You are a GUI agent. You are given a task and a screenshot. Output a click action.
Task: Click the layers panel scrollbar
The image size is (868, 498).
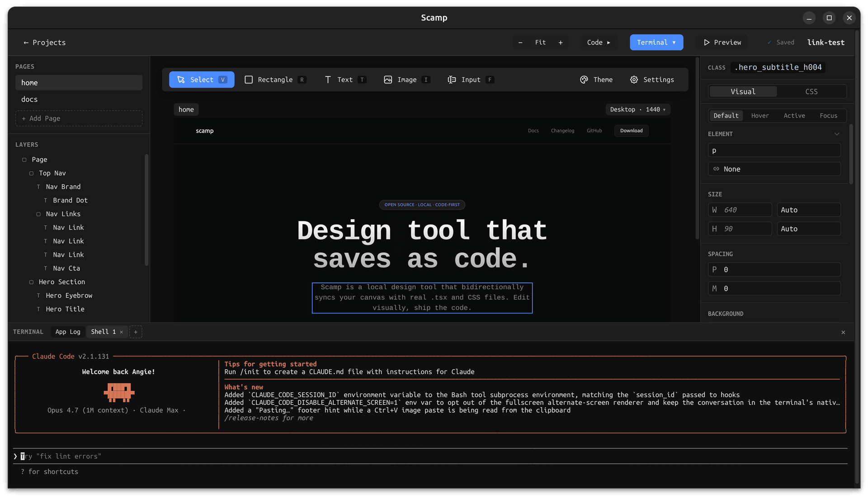(x=146, y=210)
